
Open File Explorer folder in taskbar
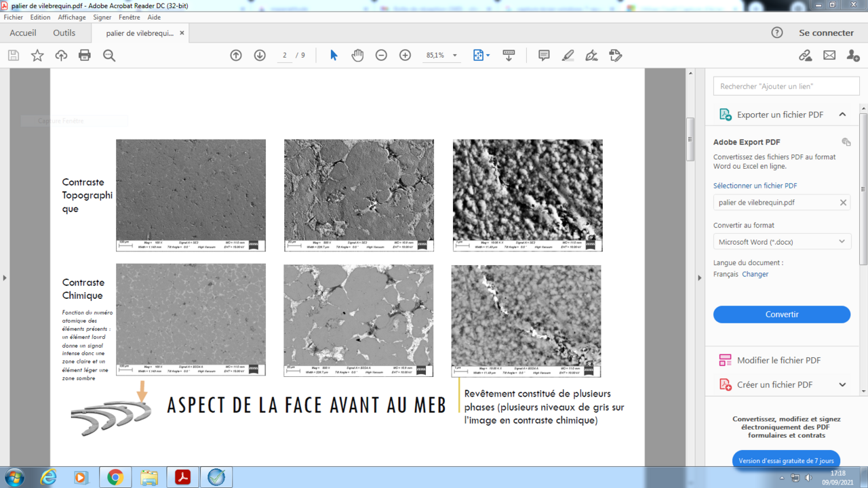149,477
